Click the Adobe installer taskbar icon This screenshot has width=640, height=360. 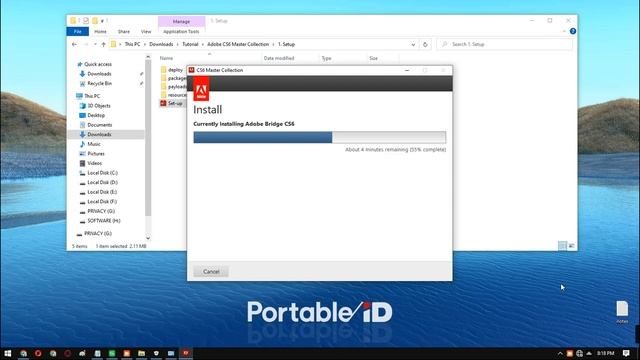click(186, 353)
